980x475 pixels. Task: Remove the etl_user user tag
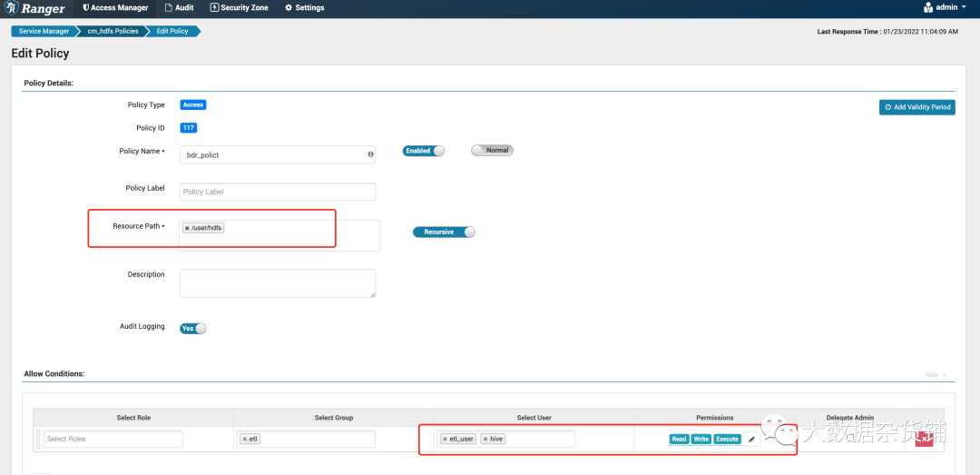[x=445, y=440]
